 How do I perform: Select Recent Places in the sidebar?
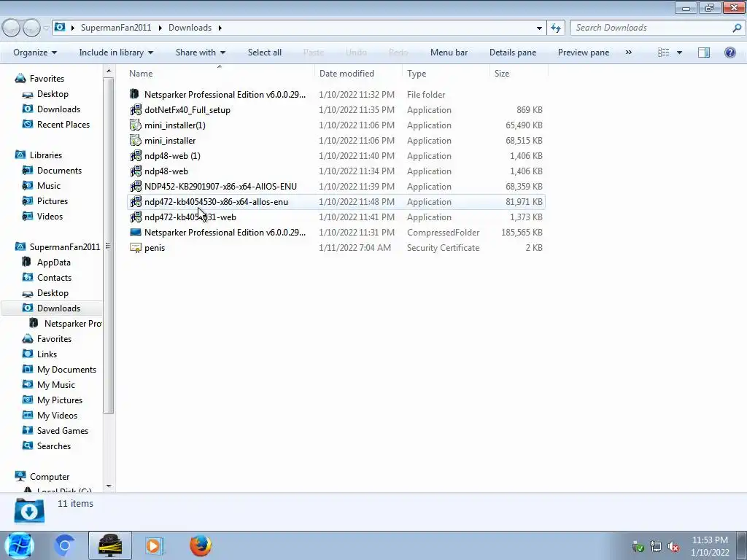coord(63,124)
